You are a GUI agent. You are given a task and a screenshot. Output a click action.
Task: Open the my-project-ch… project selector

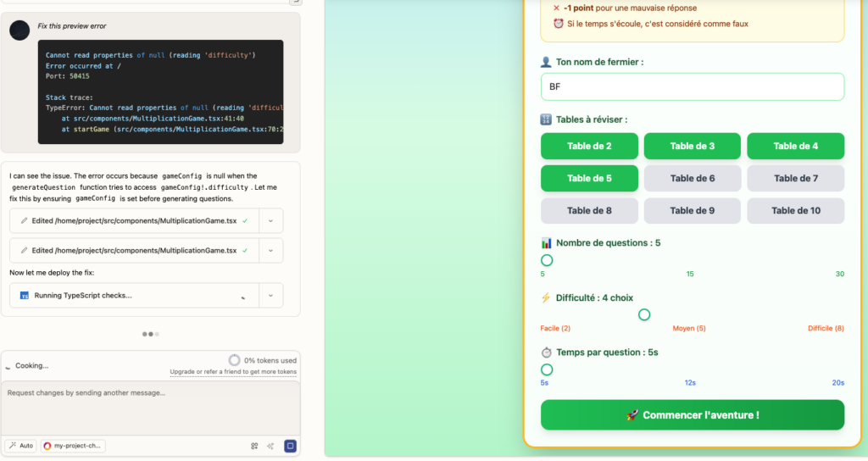click(x=72, y=446)
